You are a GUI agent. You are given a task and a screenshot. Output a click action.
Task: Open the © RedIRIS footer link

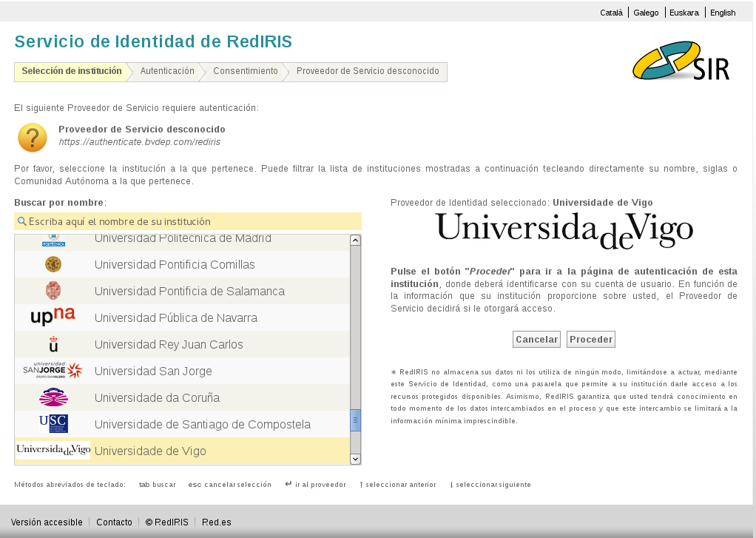pyautogui.click(x=167, y=522)
